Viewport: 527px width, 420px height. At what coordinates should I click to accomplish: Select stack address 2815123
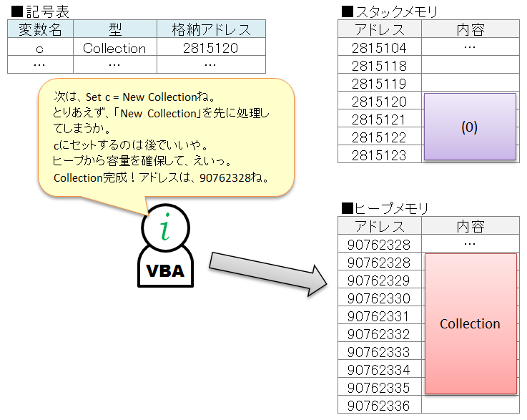coord(380,154)
